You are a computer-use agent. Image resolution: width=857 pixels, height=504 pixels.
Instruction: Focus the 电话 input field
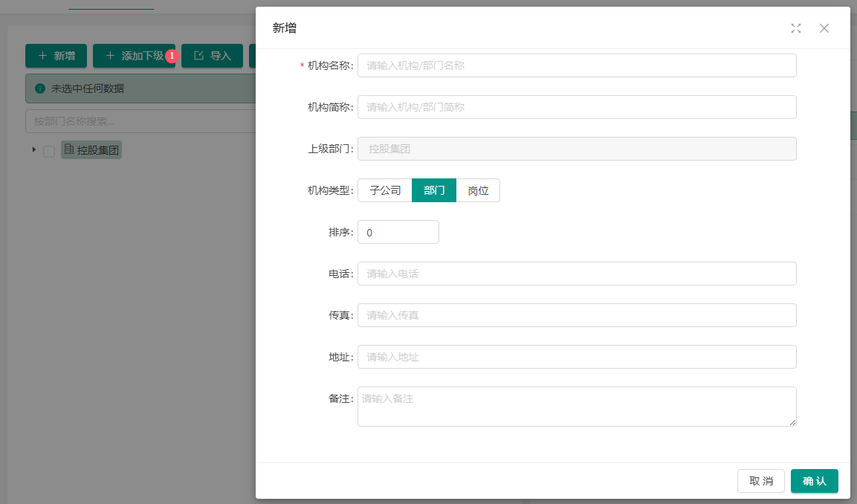tap(577, 274)
